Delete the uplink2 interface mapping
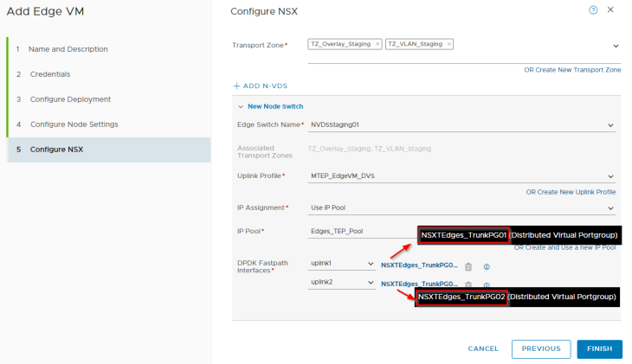The width and height of the screenshot is (632, 364). [468, 284]
